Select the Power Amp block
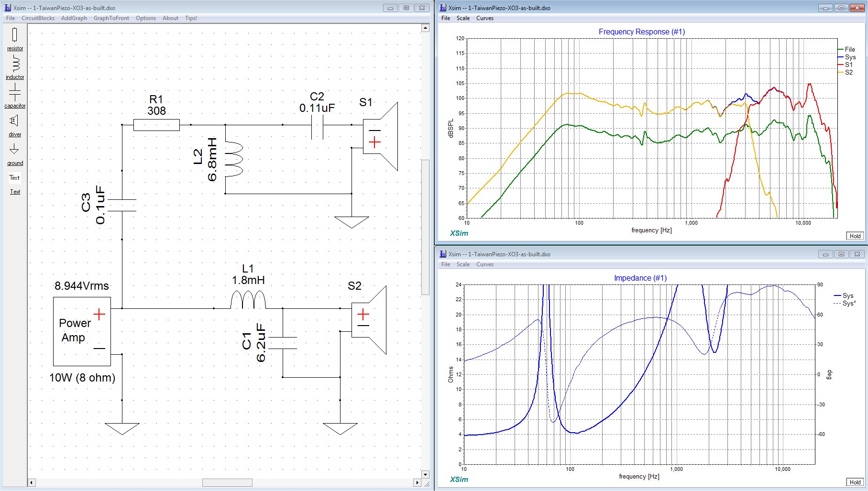Screen dimensions: 868x491 pos(82,331)
